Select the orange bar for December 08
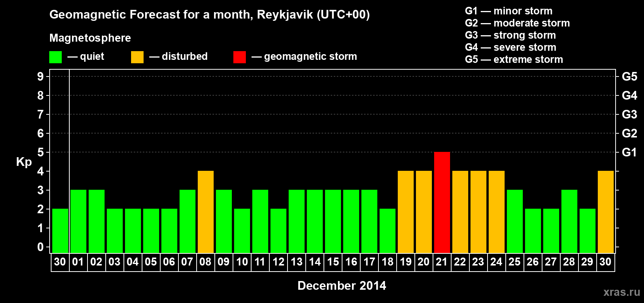 tap(206, 212)
